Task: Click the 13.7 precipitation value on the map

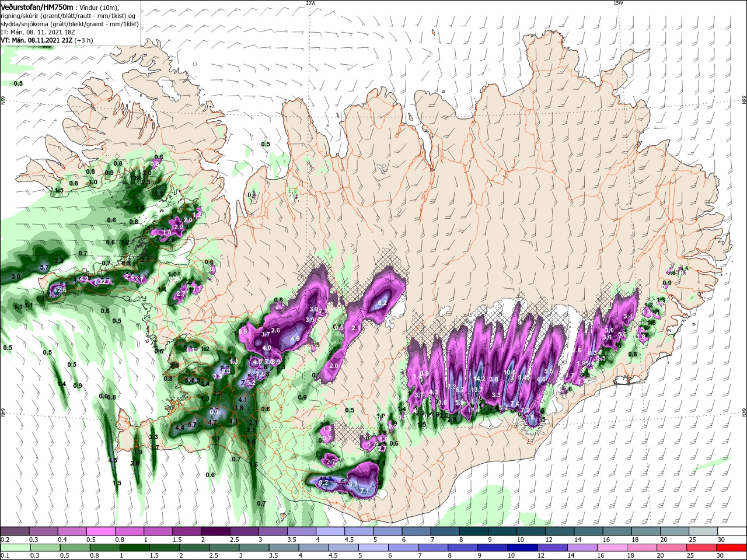Action: (477, 390)
